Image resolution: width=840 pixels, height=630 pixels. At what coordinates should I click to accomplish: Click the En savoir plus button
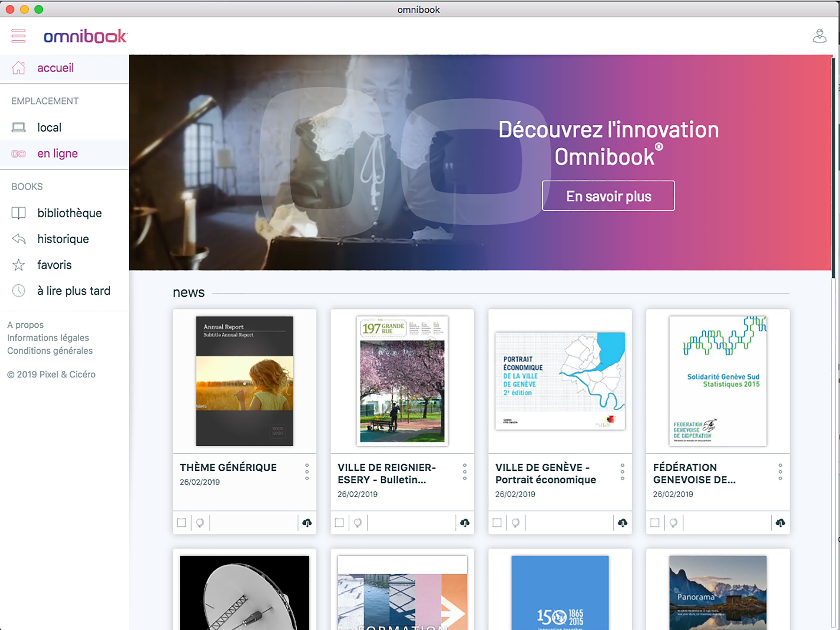tap(608, 196)
